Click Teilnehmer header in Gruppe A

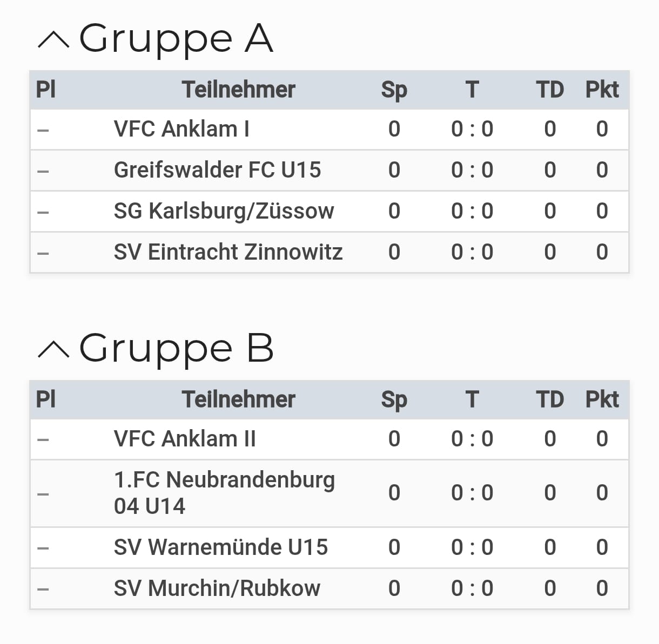[238, 90]
